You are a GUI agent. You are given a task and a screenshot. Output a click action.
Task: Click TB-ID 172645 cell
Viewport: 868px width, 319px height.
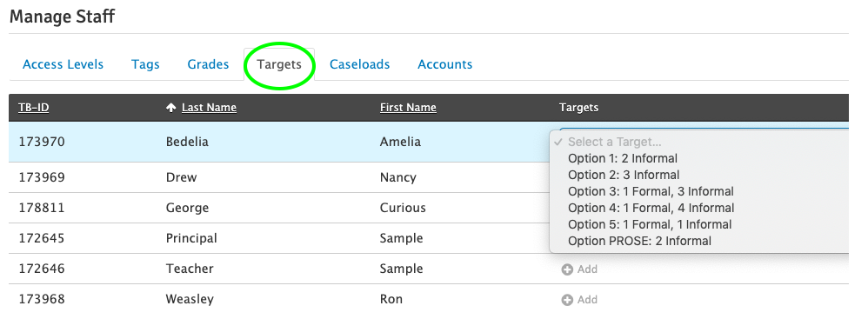pos(42,238)
